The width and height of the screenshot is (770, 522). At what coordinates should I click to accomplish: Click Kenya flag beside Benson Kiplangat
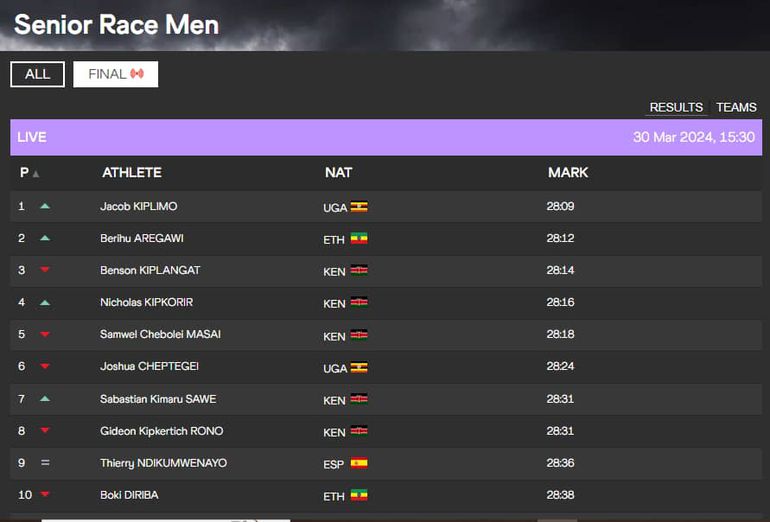(x=358, y=271)
